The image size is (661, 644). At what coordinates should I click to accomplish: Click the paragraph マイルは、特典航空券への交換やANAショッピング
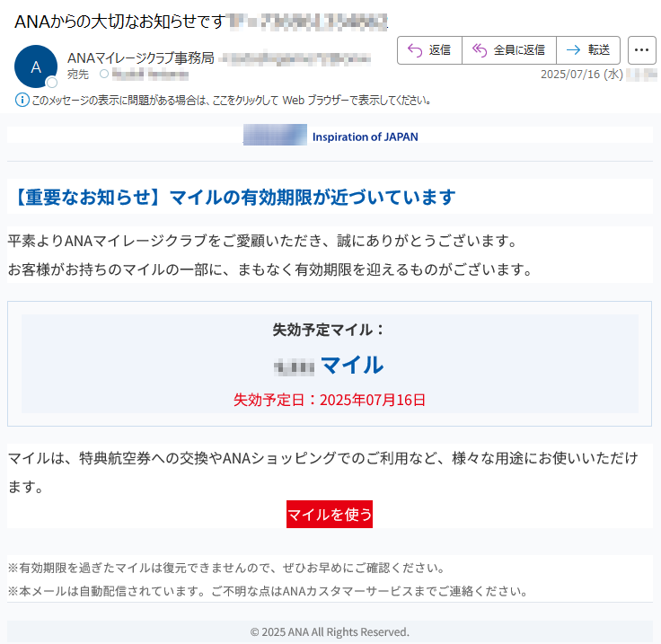(x=323, y=472)
